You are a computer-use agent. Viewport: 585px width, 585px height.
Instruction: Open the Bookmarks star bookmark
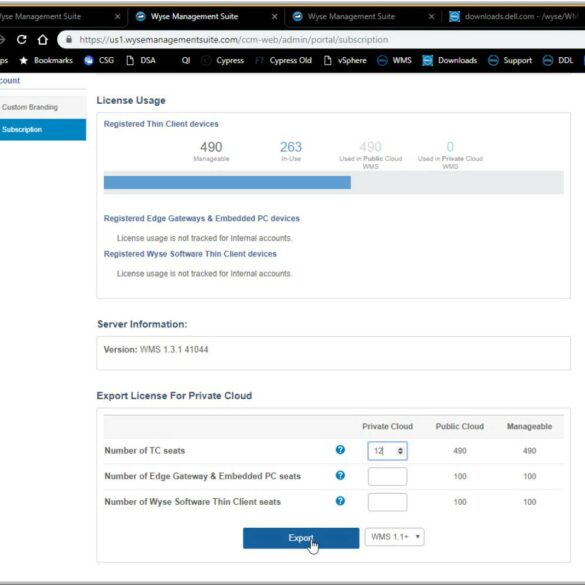click(46, 60)
